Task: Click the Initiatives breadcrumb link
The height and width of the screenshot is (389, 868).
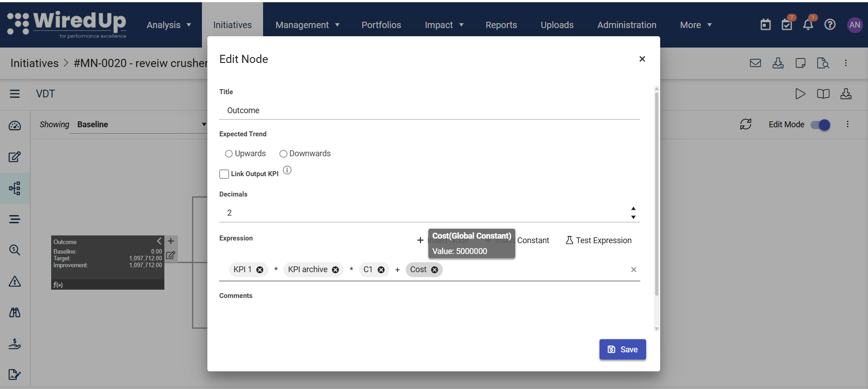Action: [x=34, y=63]
